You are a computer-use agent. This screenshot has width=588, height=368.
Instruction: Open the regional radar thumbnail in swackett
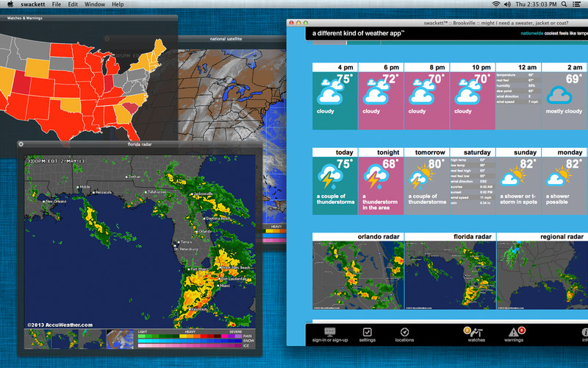pyautogui.click(x=542, y=275)
